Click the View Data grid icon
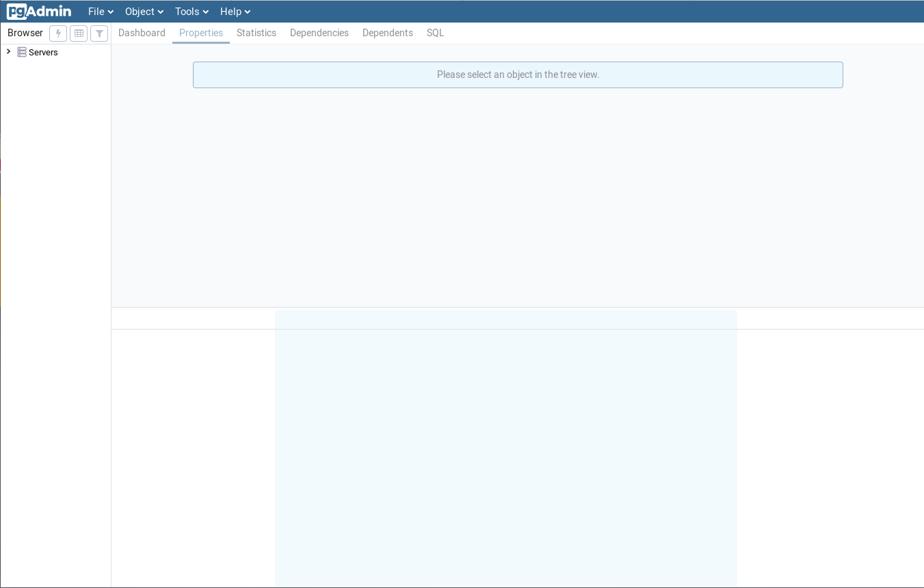Viewport: 924px width, 588px height. click(78, 33)
